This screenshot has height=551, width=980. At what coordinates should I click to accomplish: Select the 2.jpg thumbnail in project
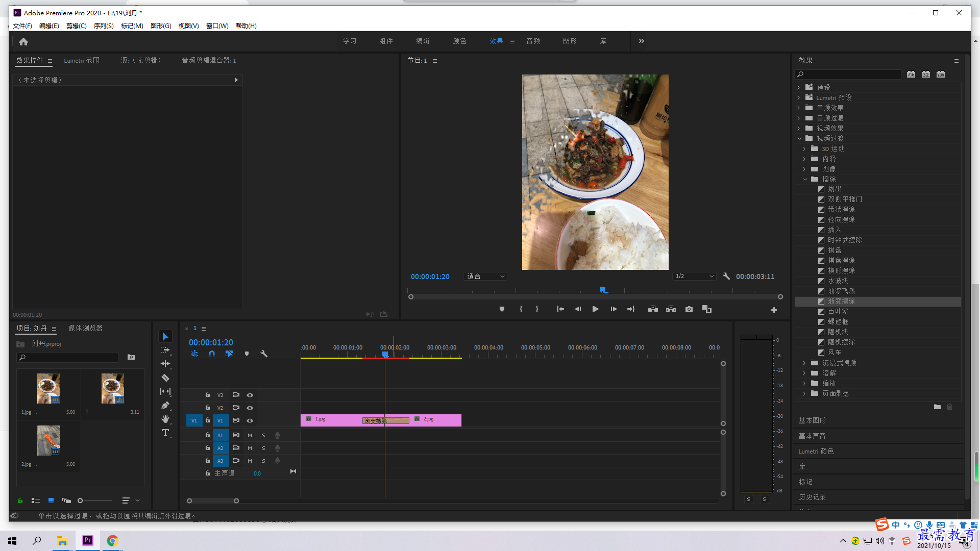[x=48, y=440]
